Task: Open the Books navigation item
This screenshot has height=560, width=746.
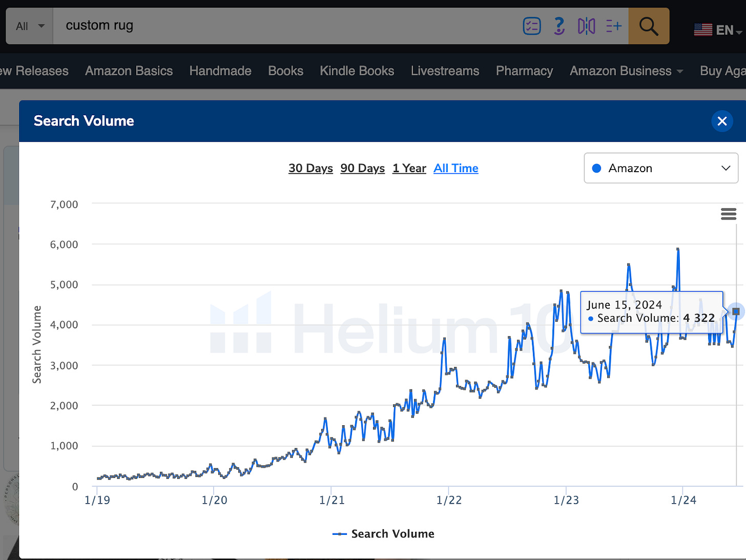Action: point(285,71)
